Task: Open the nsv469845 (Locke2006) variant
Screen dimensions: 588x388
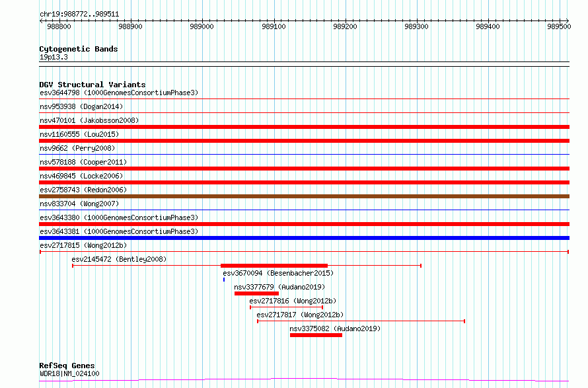Action: [81, 176]
